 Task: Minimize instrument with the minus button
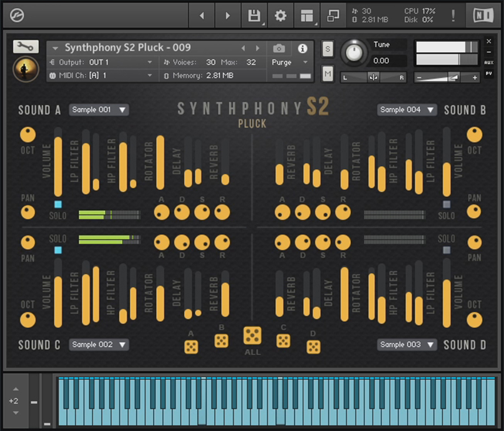pos(489,52)
